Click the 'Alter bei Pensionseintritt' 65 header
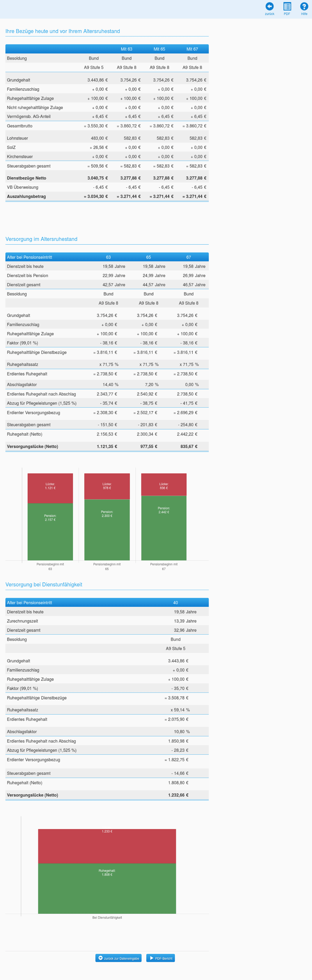Screen dimensions: 312x980 [149, 257]
